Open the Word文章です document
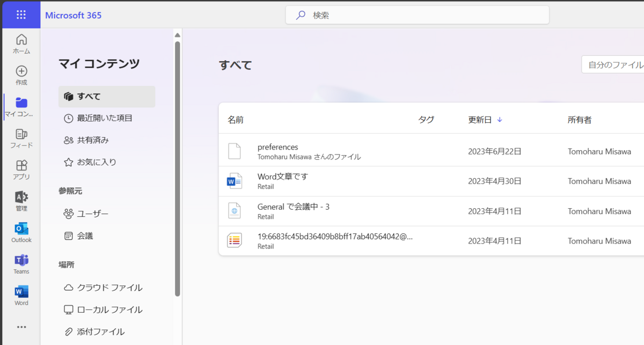 [x=283, y=177]
